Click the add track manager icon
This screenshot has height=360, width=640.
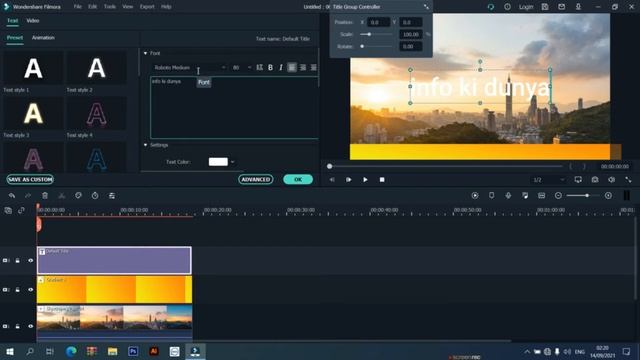click(x=8, y=211)
